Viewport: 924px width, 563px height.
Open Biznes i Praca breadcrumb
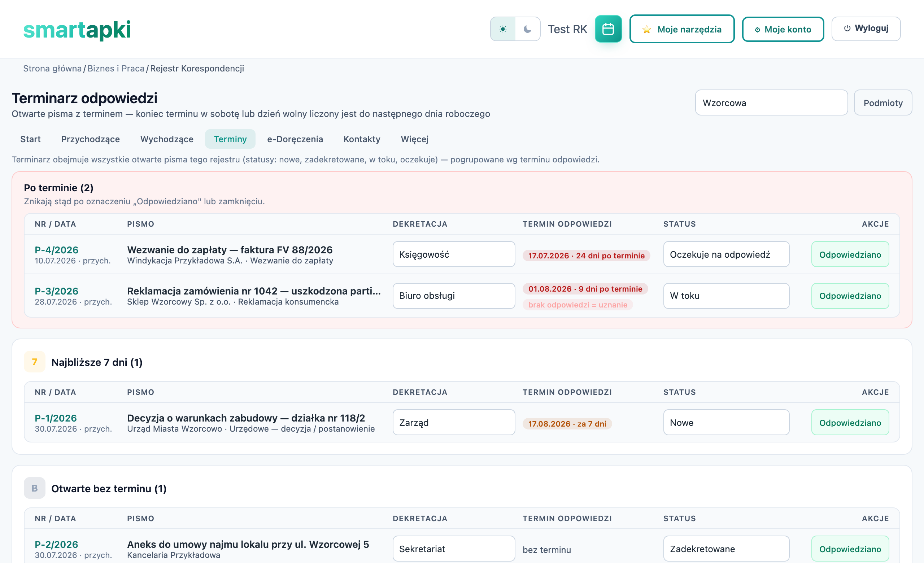point(116,68)
